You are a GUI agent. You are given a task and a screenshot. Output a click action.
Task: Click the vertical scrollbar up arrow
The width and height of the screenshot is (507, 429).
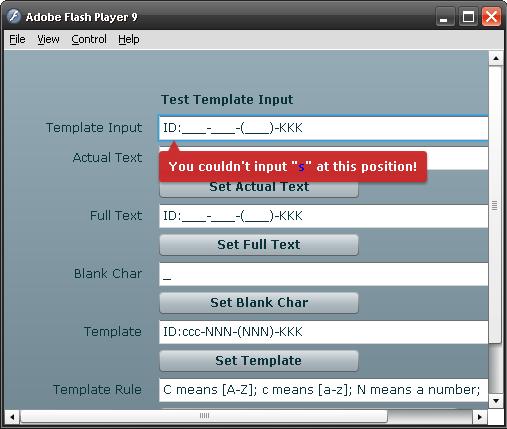click(x=496, y=59)
